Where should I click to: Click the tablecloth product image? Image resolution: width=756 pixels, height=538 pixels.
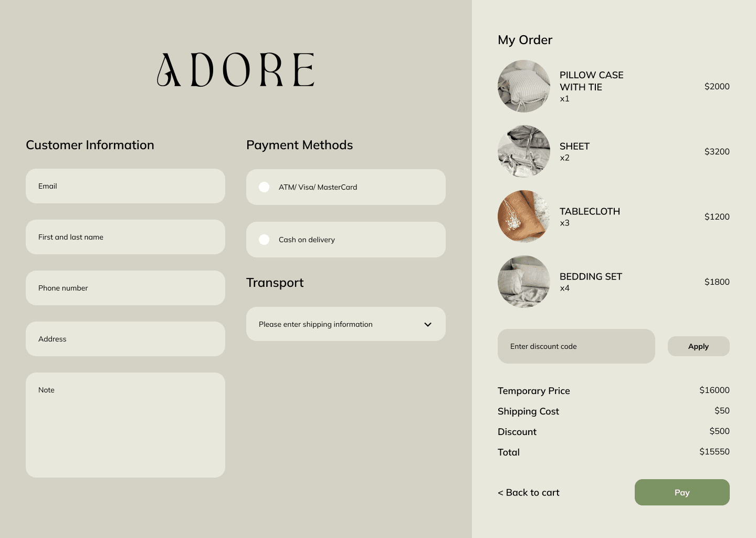524,216
